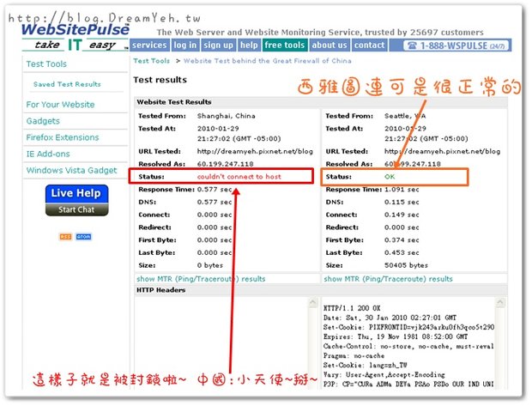Click the "50405 bytes" size value
This screenshot has height=406, width=532.
click(406, 265)
